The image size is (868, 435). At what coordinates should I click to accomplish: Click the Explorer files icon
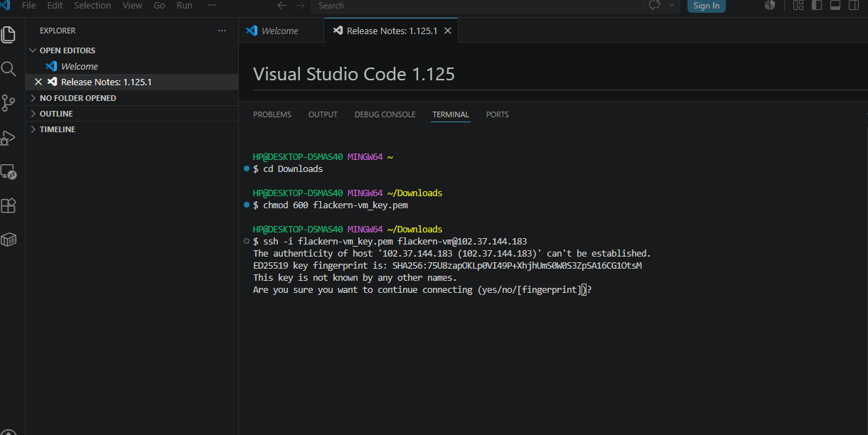(9, 34)
